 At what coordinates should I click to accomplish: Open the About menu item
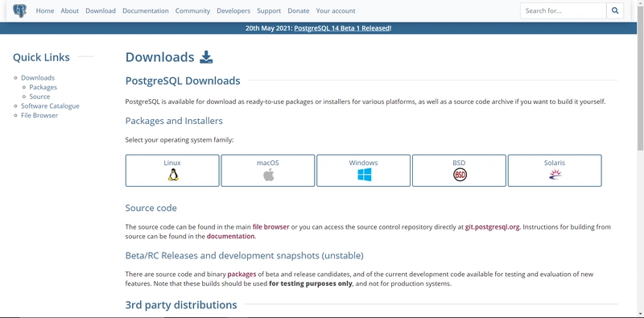click(x=69, y=10)
